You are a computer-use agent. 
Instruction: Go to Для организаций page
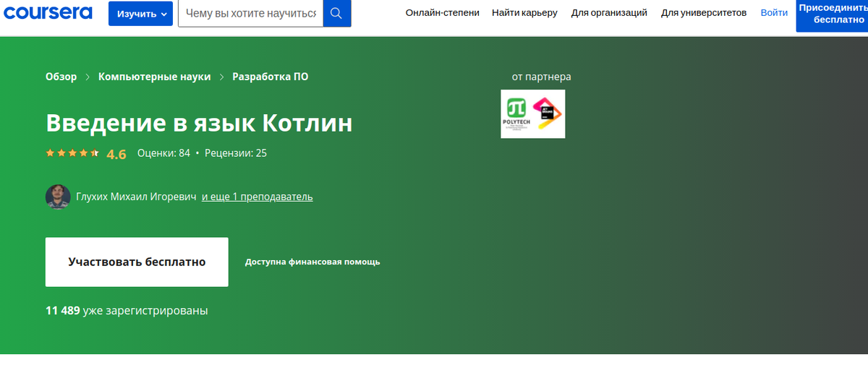[609, 13]
